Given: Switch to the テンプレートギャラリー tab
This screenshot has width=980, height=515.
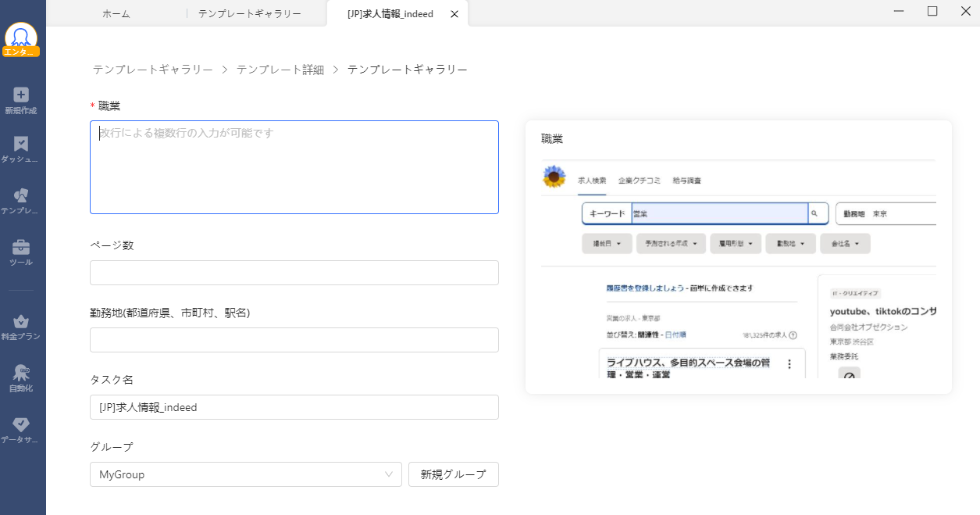Looking at the screenshot, I should [249, 14].
